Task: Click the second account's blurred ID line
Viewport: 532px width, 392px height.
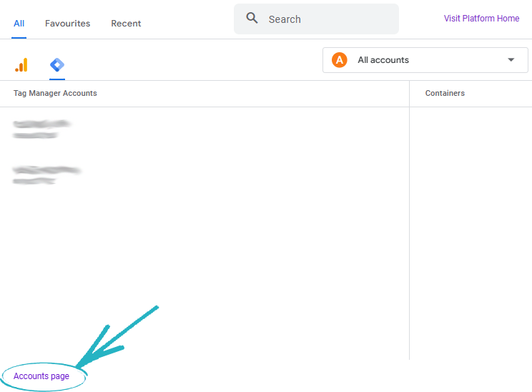Action: (x=34, y=182)
